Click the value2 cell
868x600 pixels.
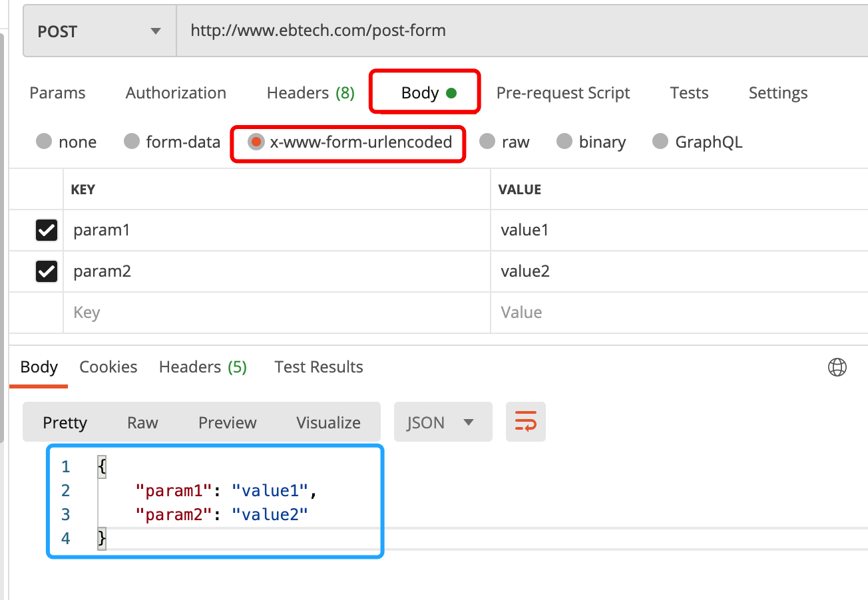(x=680, y=271)
